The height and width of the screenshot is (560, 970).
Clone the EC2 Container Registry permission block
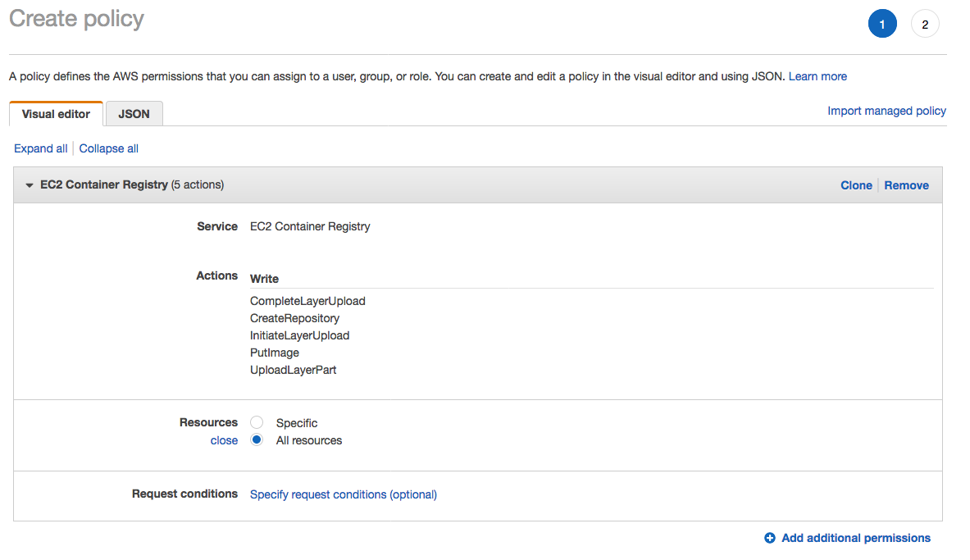[x=856, y=185]
